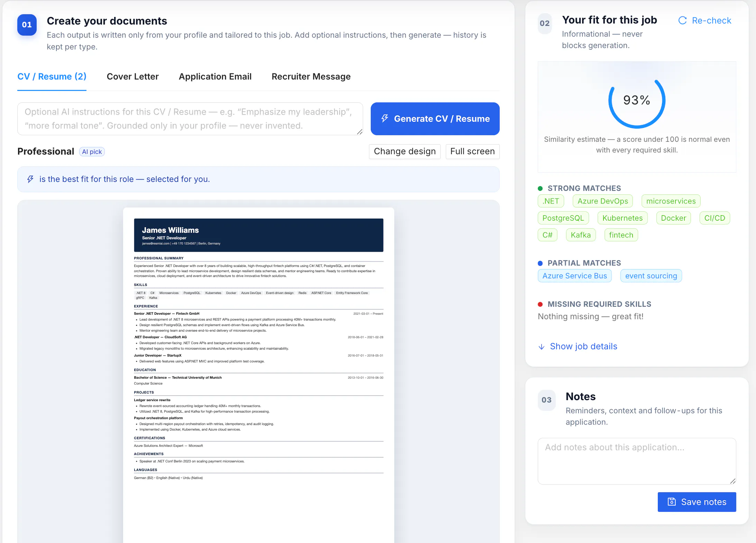
Task: Click "Senior .NET Developer — Fintech GmbH" in resume
Action: [x=167, y=314]
